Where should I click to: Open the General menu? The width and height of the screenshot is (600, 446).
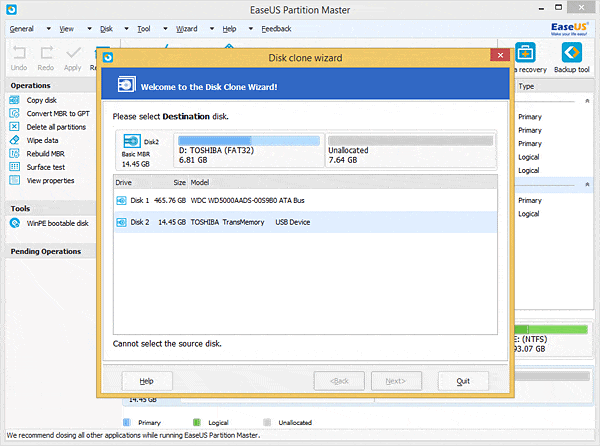[21, 29]
